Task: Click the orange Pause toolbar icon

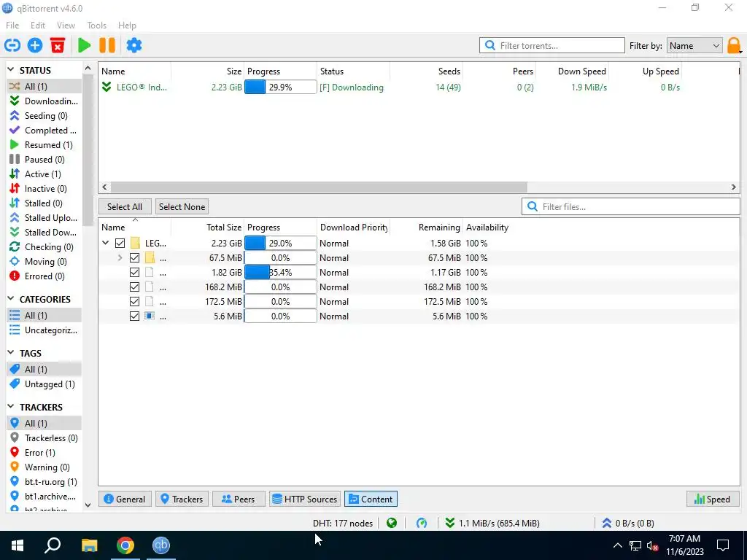Action: coord(107,46)
